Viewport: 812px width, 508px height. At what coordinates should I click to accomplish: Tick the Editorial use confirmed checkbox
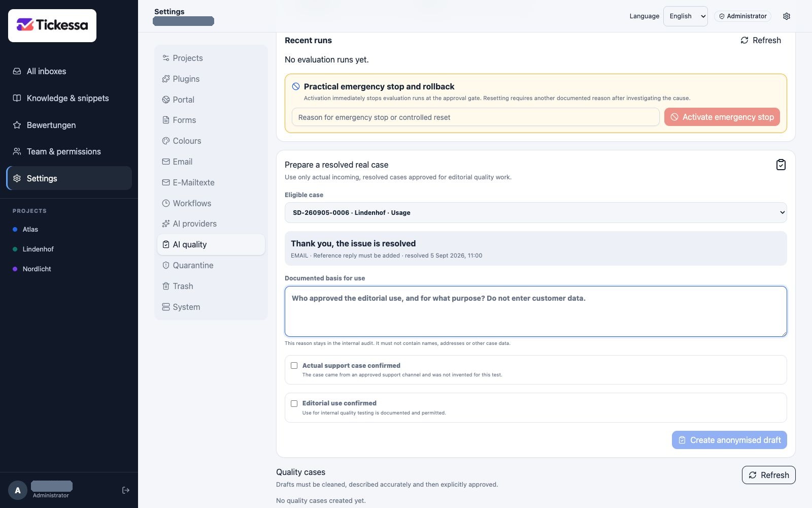click(x=294, y=403)
